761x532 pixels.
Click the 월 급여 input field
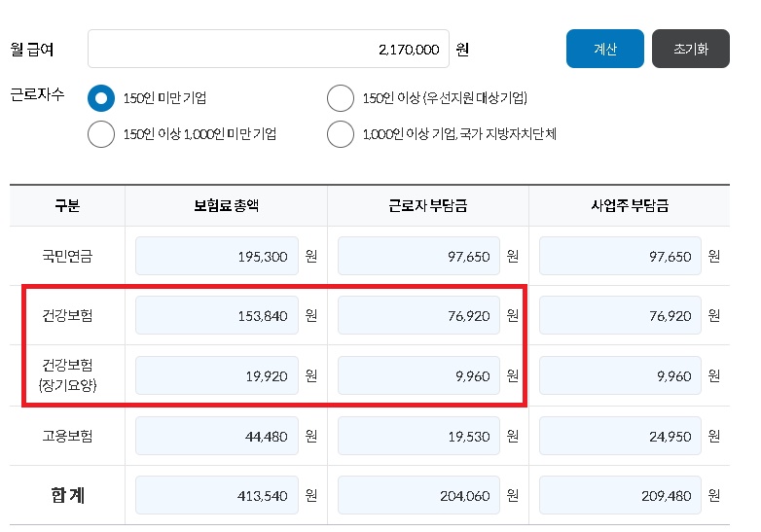(x=268, y=49)
